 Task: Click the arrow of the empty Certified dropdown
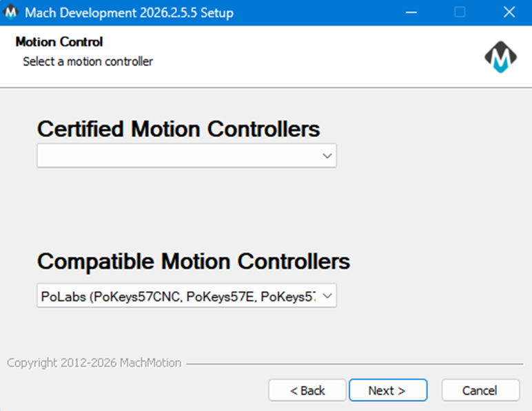click(x=327, y=156)
